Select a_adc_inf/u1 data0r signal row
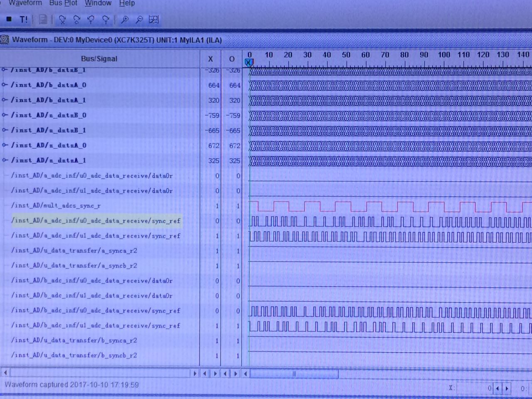Viewport: 532px width, 399px height. [92, 190]
